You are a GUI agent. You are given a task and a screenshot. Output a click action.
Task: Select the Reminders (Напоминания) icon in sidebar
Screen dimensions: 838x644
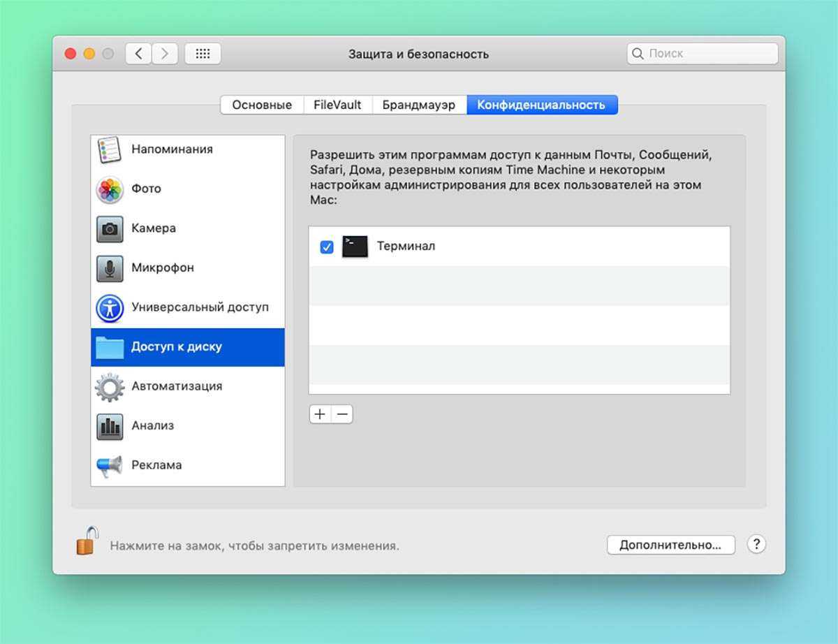coord(110,149)
